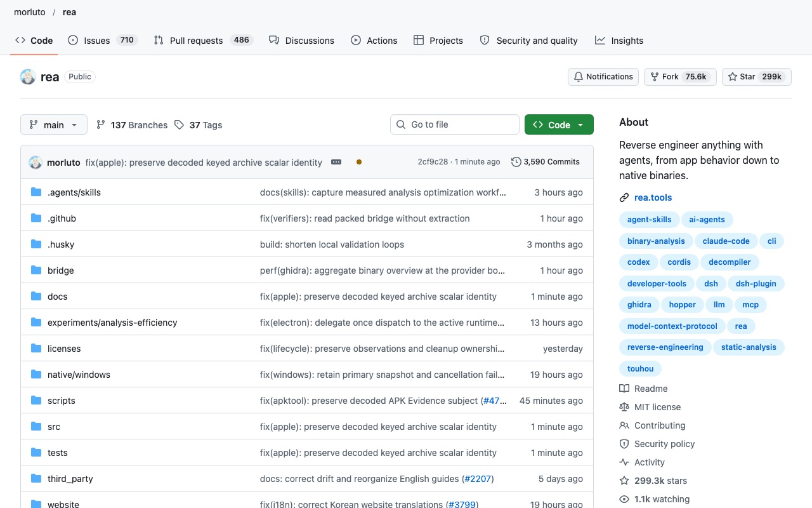View the 3,590 Commits history

tap(546, 162)
